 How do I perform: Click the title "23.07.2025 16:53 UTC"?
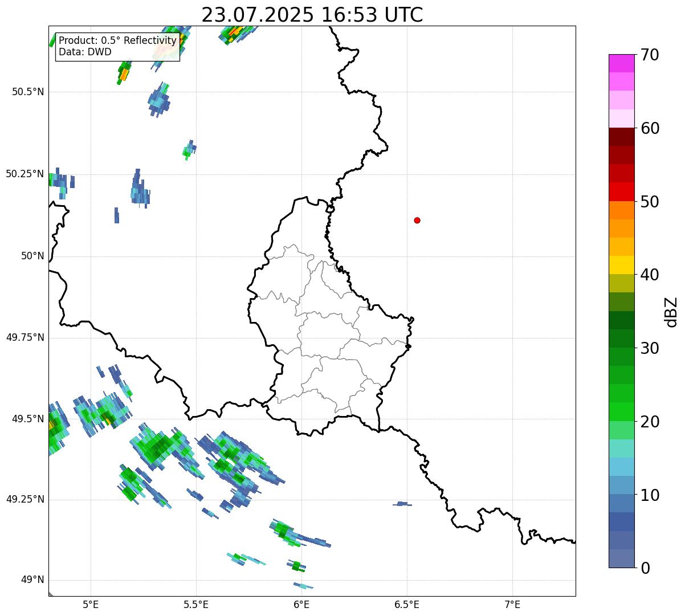tap(312, 15)
